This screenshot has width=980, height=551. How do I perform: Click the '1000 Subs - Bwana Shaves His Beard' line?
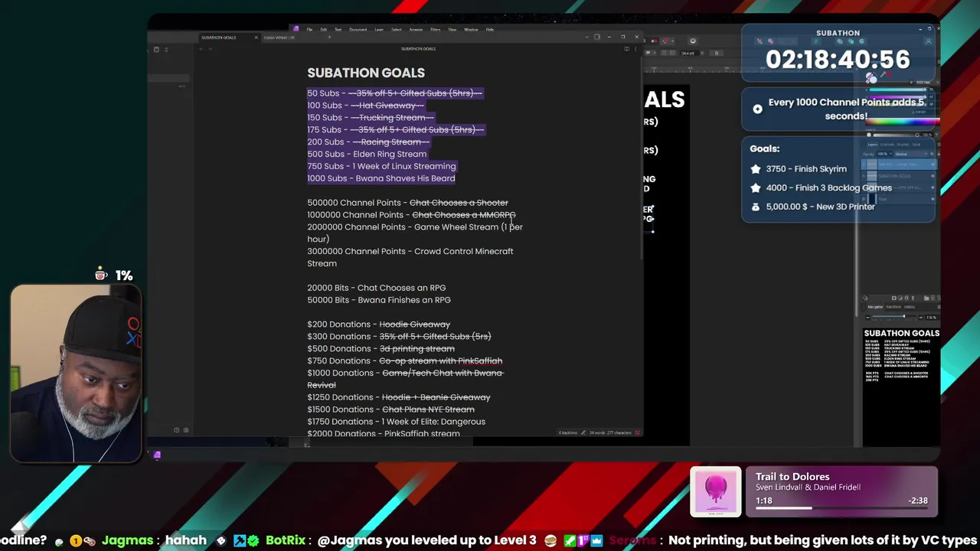coord(381,178)
